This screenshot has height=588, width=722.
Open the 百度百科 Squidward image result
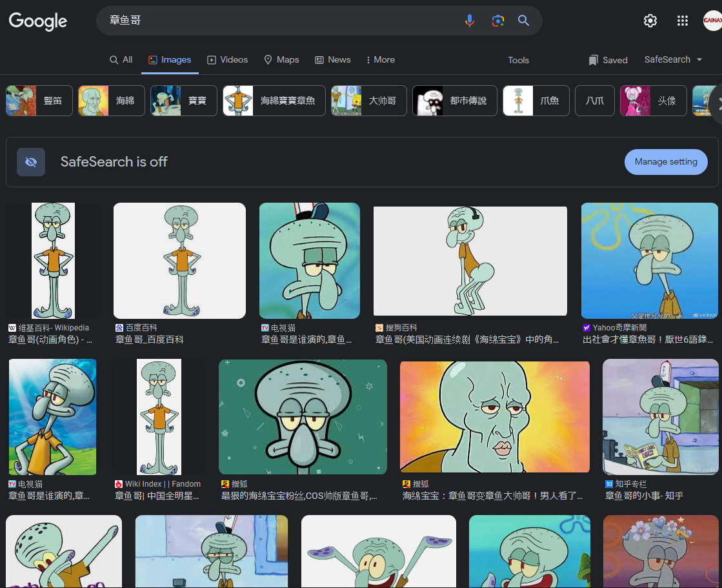pos(179,261)
